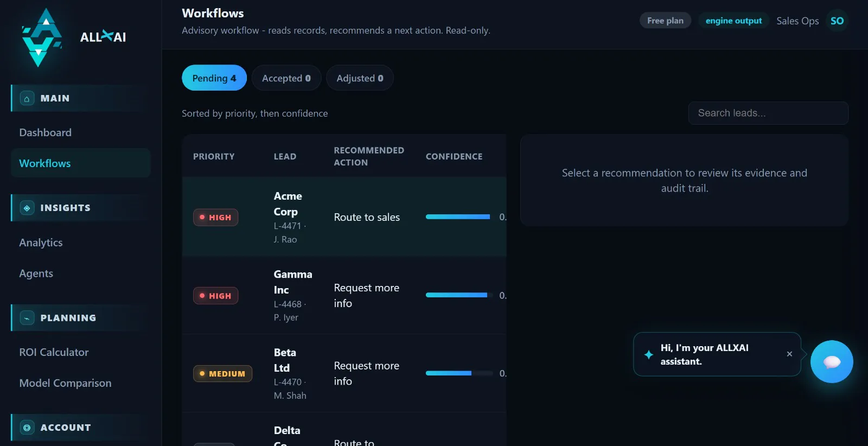Click Sorted by priority, then confidence text
Image resolution: width=868 pixels, height=446 pixels.
click(x=254, y=113)
